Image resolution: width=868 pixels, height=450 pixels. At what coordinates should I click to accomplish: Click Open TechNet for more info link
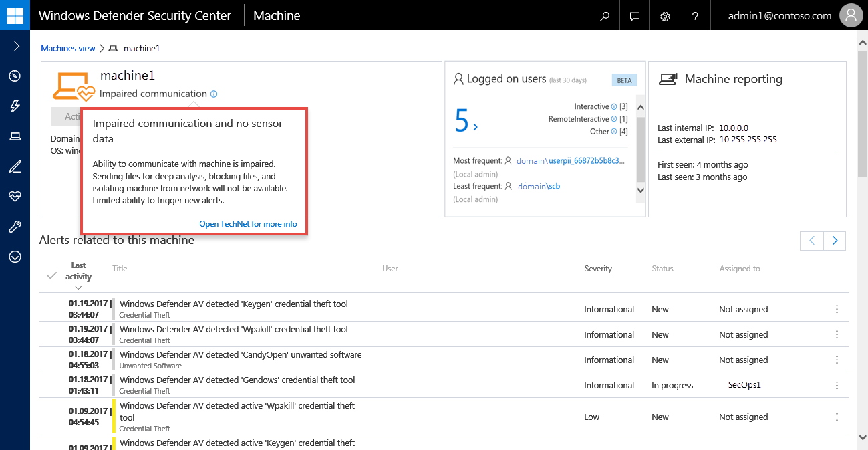[248, 224]
